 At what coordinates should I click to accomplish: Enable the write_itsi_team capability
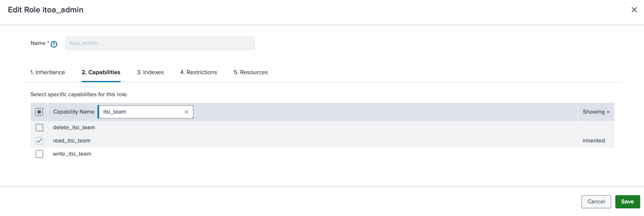(39, 154)
